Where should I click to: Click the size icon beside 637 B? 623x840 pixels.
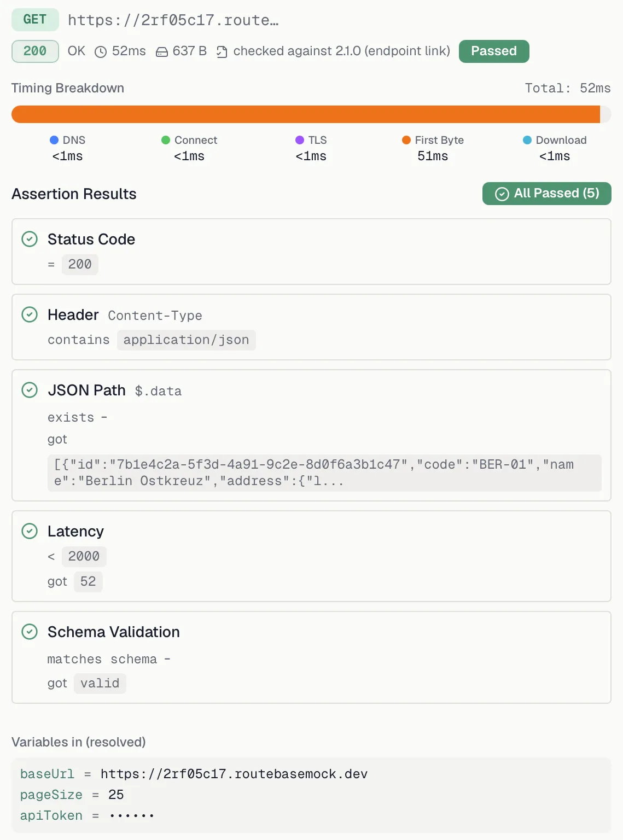click(x=162, y=52)
